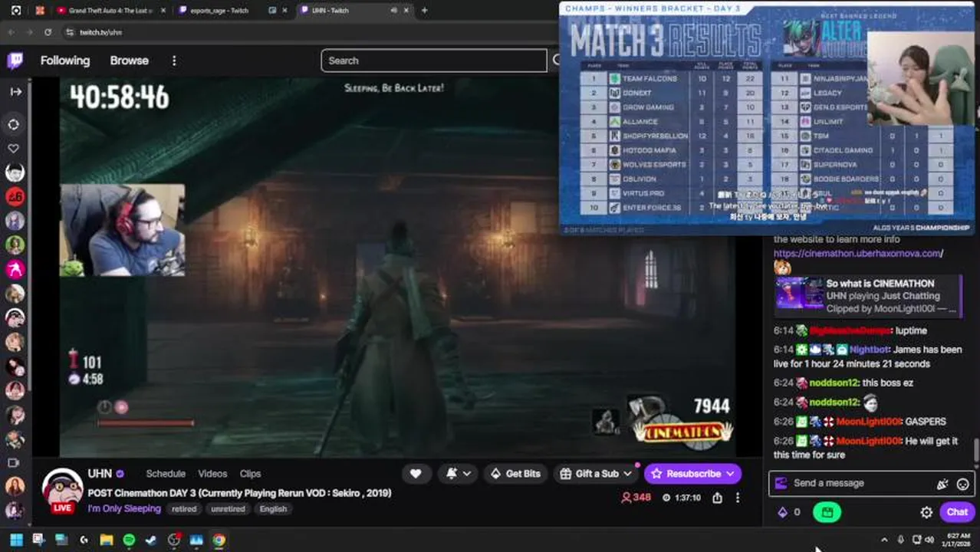Open the Browse page
This screenshot has height=552, width=980.
tap(129, 61)
